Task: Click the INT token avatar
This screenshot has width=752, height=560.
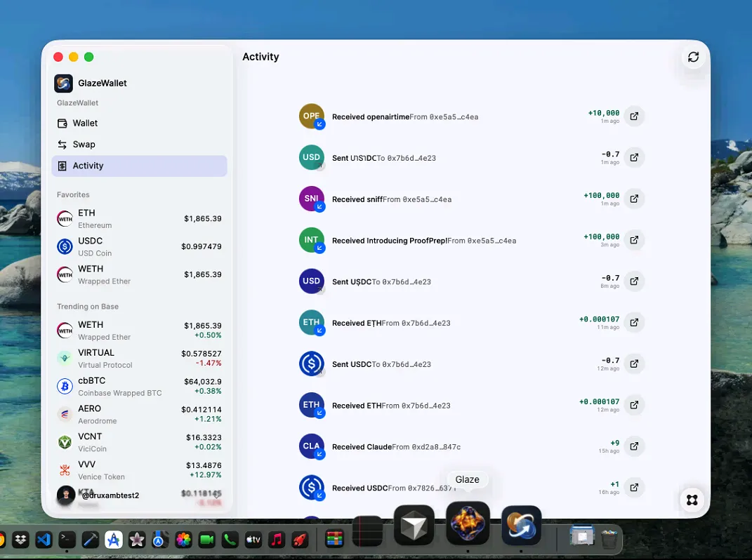Action: 312,240
